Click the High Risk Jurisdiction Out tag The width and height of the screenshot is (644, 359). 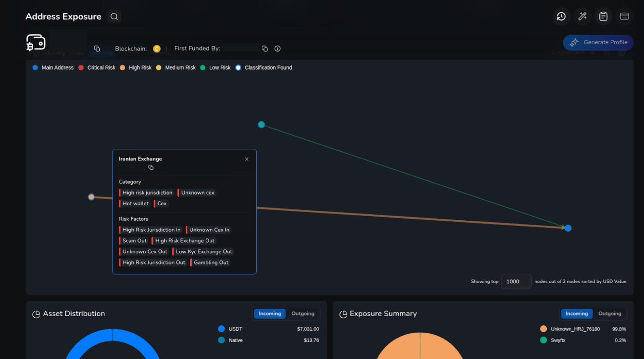(153, 263)
